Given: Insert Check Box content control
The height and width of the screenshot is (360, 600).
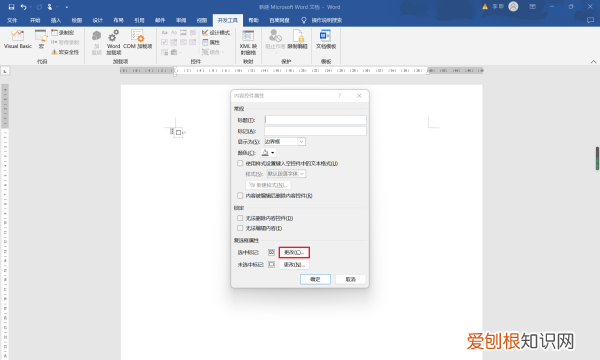Looking at the screenshot, I should (165, 42).
